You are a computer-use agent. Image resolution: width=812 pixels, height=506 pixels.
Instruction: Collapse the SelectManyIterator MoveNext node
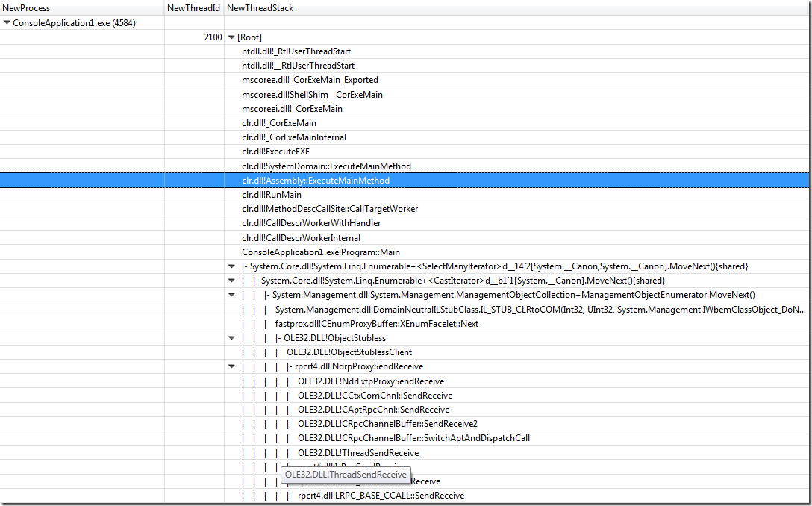(x=231, y=266)
